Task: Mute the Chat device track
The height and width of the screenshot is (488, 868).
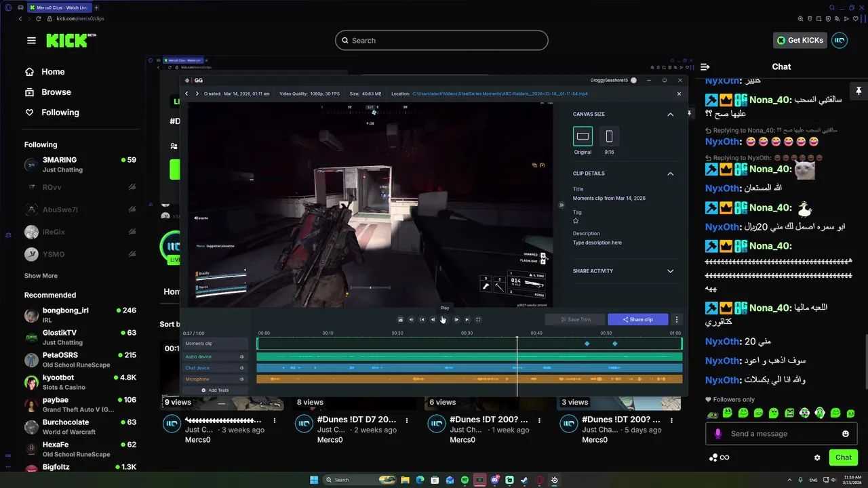Action: 242,368
